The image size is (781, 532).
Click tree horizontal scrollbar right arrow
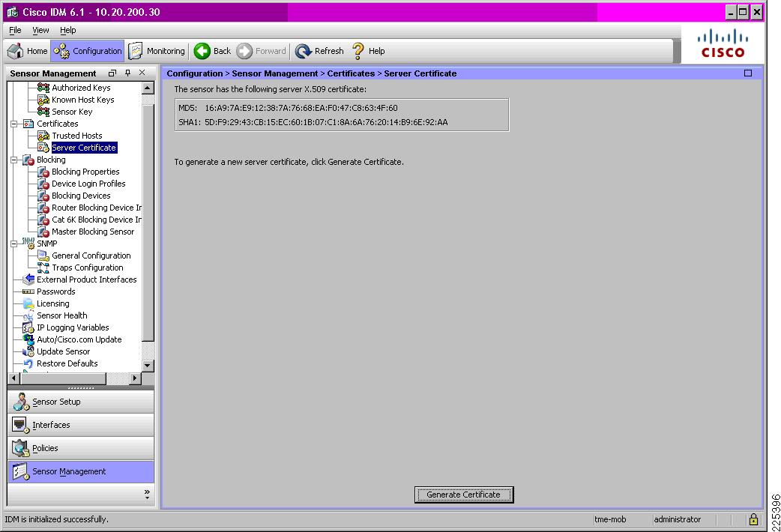pos(135,378)
